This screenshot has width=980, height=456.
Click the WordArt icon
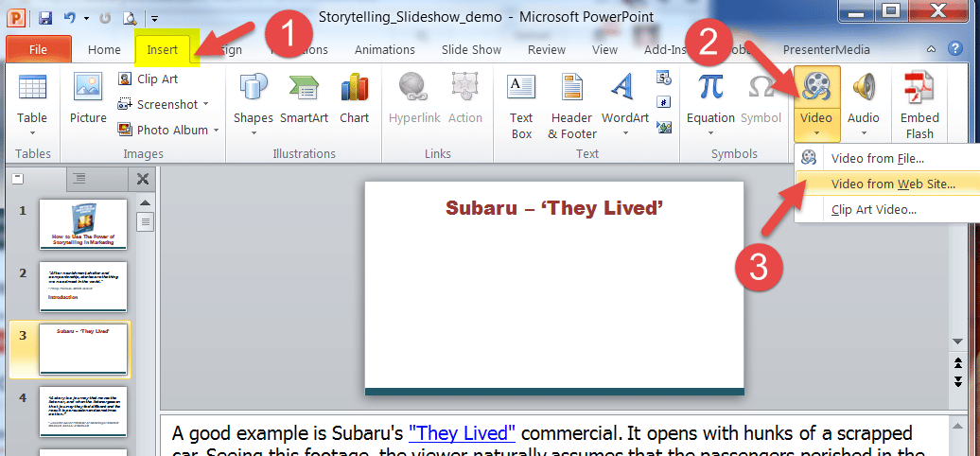pos(623,87)
